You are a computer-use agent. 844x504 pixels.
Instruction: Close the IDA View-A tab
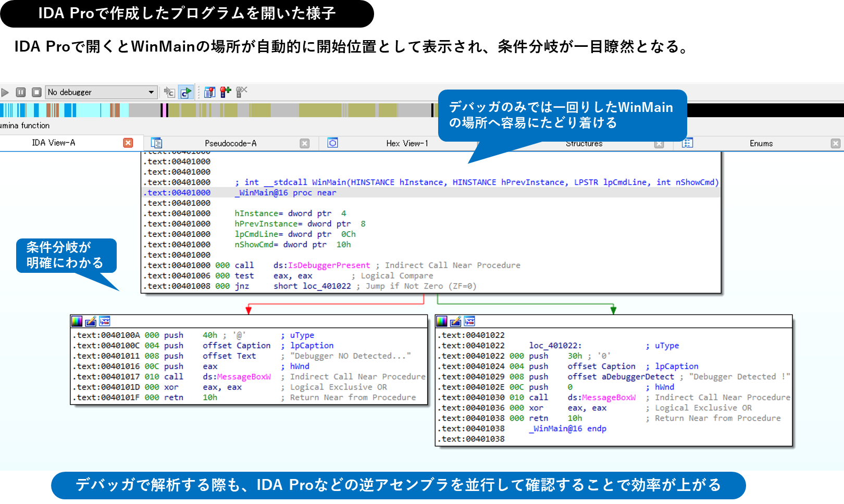[x=128, y=143]
